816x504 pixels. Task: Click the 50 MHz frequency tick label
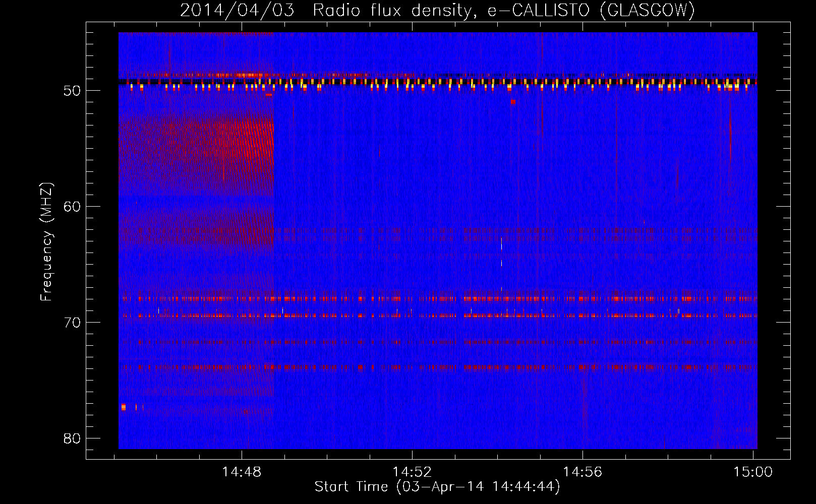click(72, 91)
